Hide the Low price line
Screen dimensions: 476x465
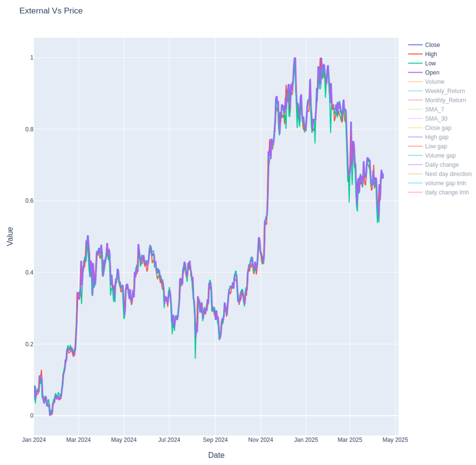point(430,63)
